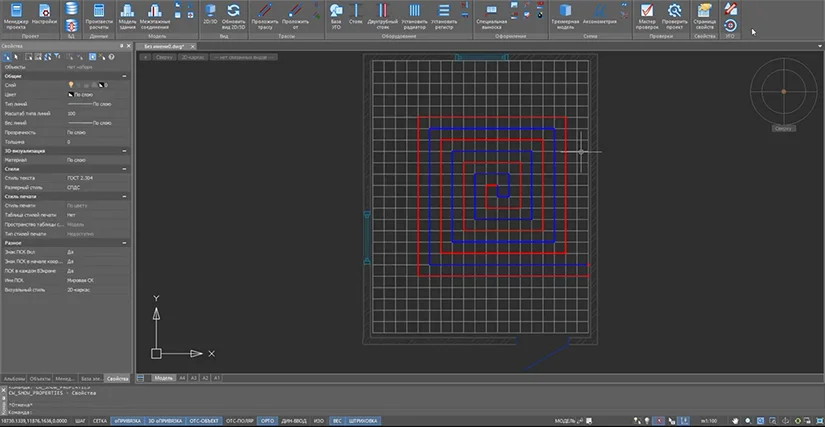Viewport: 825px width, 427px height.
Task: Switch to the A4 layout tab
Action: [183, 379]
